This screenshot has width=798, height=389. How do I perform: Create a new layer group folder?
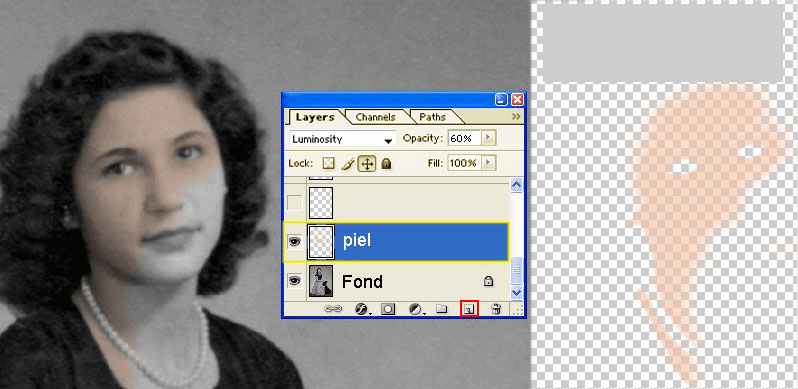tap(441, 309)
